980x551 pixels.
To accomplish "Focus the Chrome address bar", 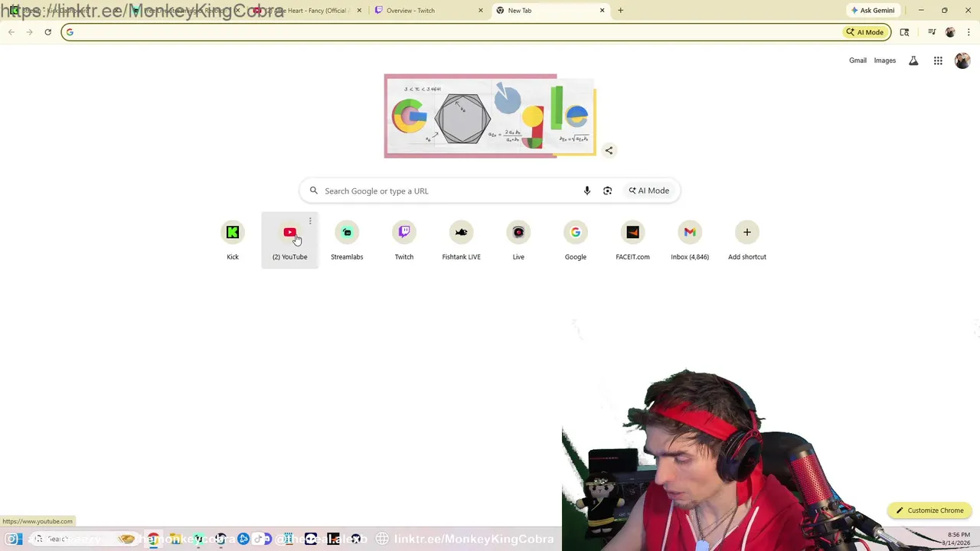I will (452, 32).
